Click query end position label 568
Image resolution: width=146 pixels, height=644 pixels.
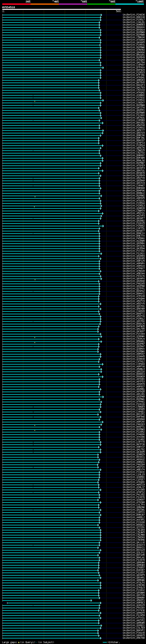118,11
